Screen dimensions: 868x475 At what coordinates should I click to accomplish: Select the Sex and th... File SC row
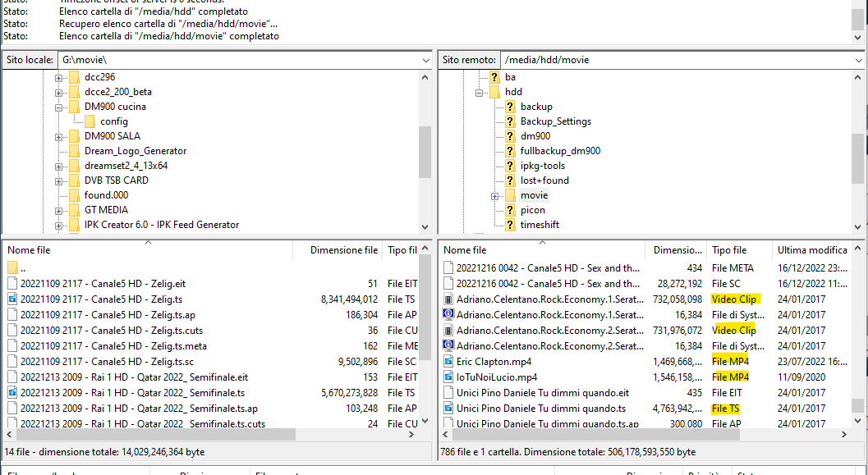645,284
